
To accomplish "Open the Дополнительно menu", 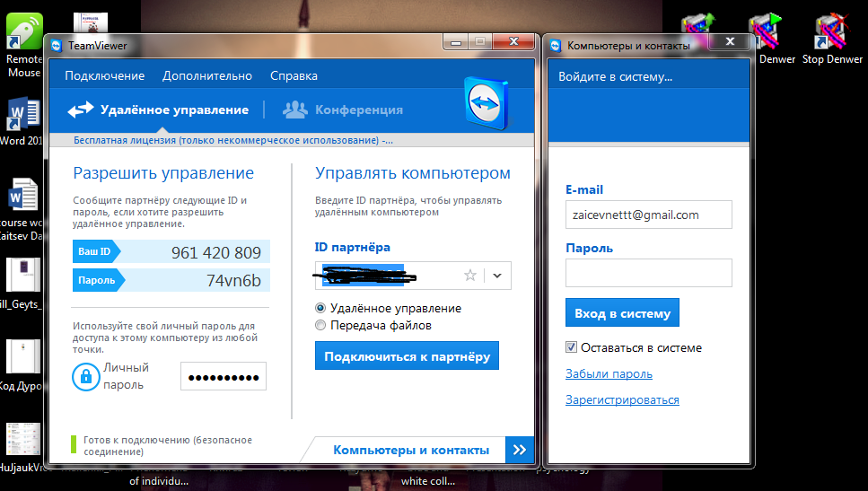I will click(x=207, y=75).
